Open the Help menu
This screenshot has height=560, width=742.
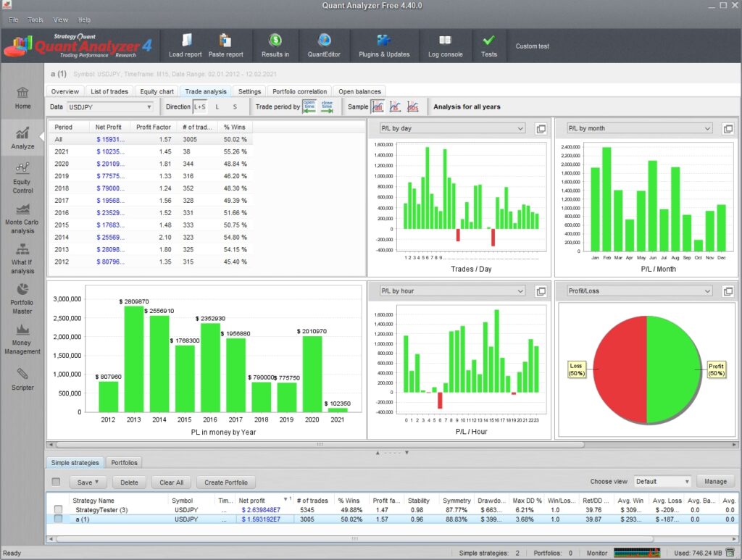click(84, 20)
